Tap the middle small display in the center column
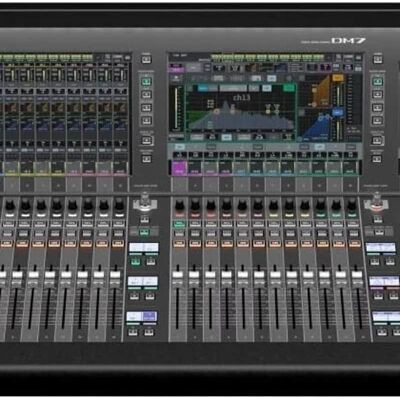The width and height of the screenshot is (400, 400). click(143, 281)
